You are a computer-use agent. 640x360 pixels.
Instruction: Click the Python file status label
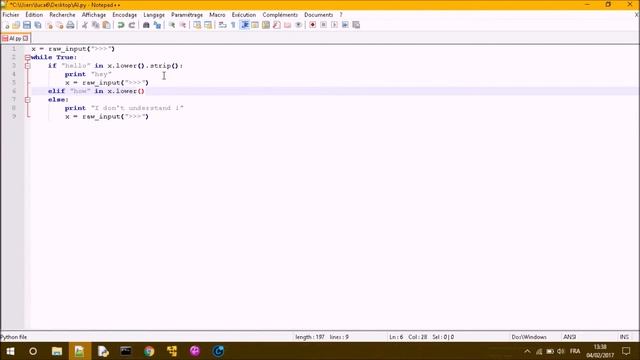click(13, 337)
